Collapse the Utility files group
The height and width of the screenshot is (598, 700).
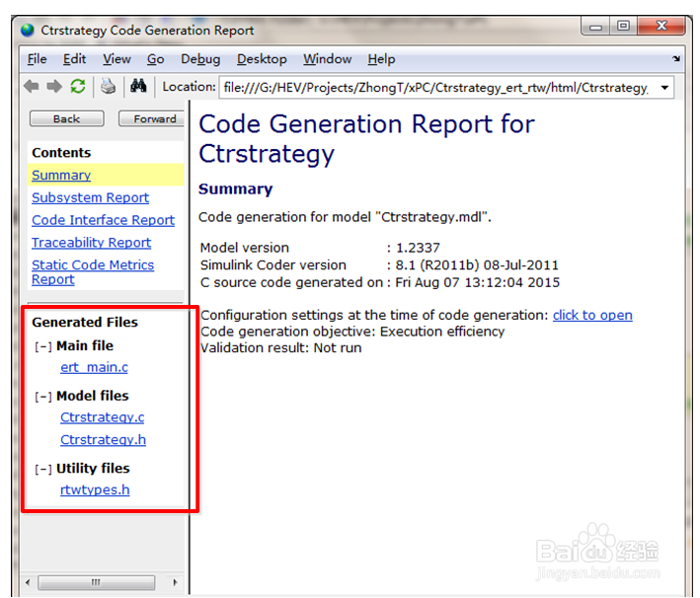click(42, 469)
